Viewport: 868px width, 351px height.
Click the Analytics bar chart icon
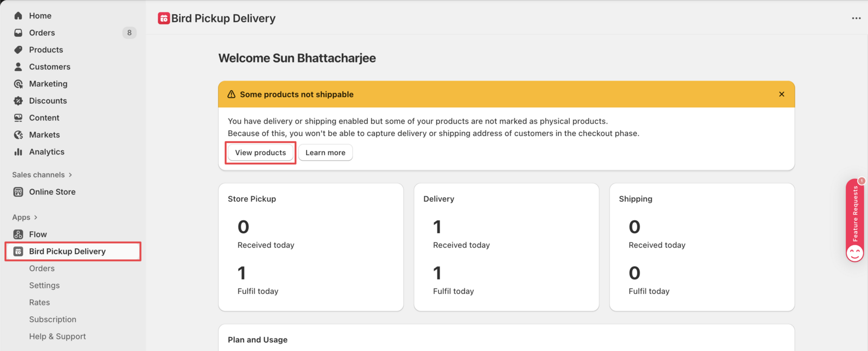(x=18, y=152)
